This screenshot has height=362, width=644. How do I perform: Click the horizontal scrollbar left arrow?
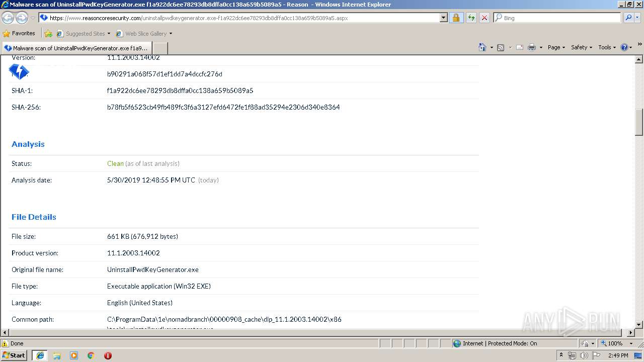click(x=5, y=332)
